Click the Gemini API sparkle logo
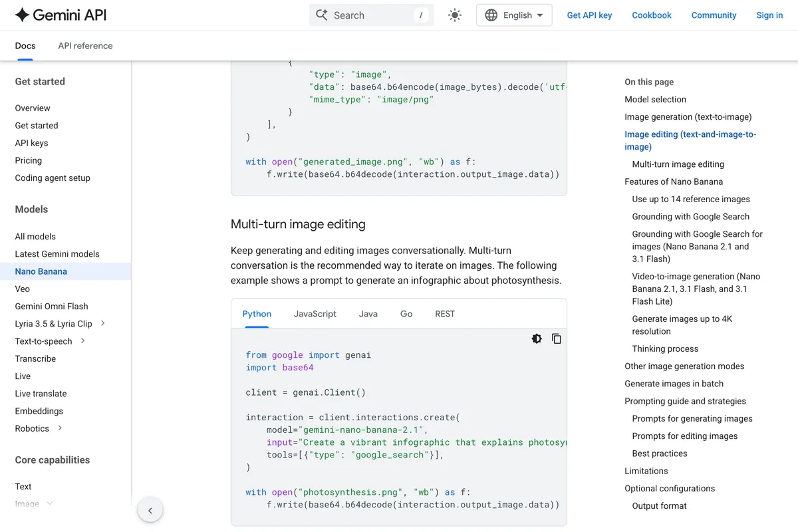 pyautogui.click(x=22, y=15)
